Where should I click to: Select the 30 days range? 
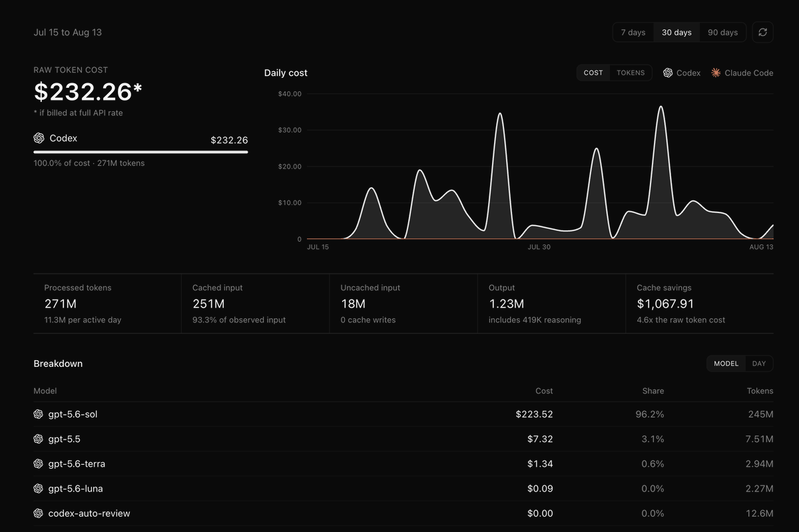676,32
